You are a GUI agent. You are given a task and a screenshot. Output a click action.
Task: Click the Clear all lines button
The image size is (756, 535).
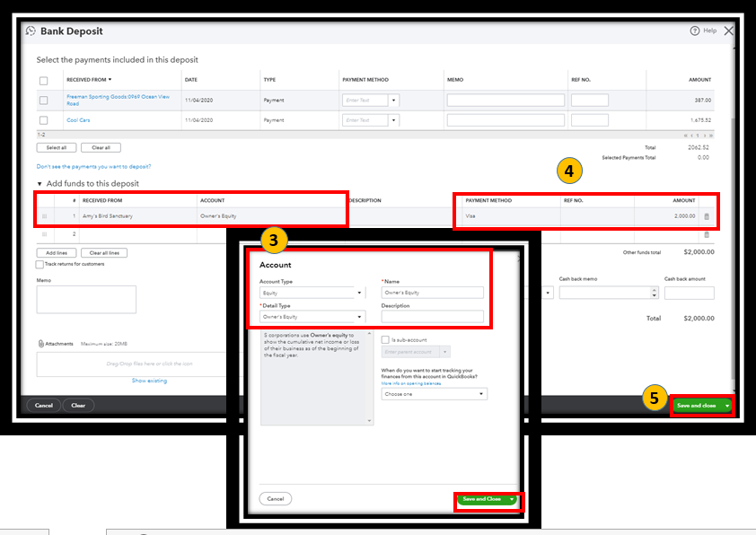(x=104, y=252)
